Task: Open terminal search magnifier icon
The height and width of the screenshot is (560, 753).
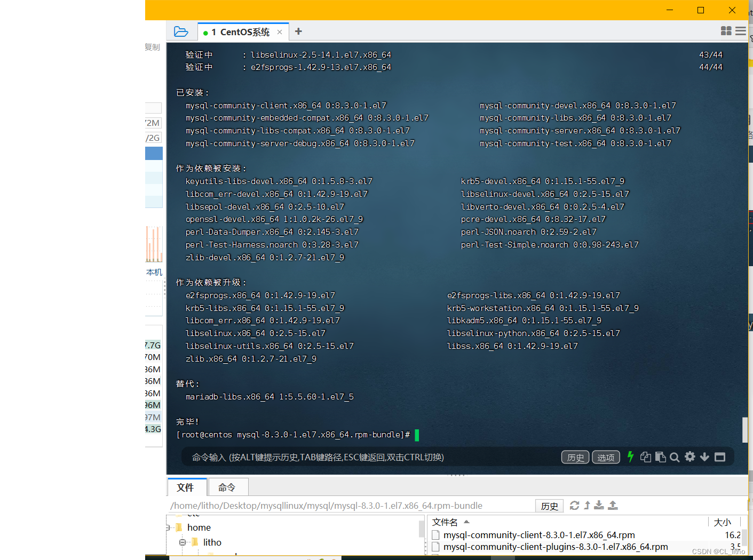Action: coord(675,457)
